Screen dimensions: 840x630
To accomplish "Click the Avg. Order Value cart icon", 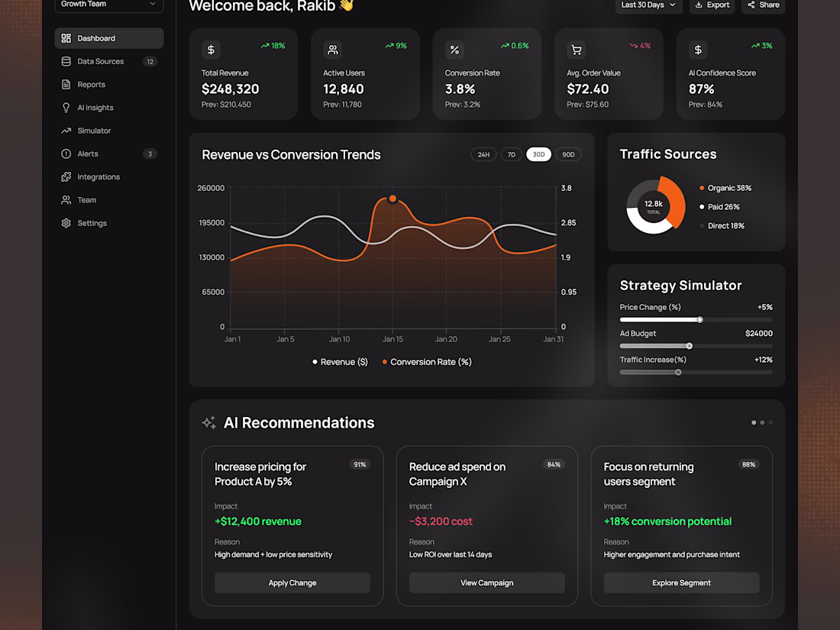I will [577, 50].
